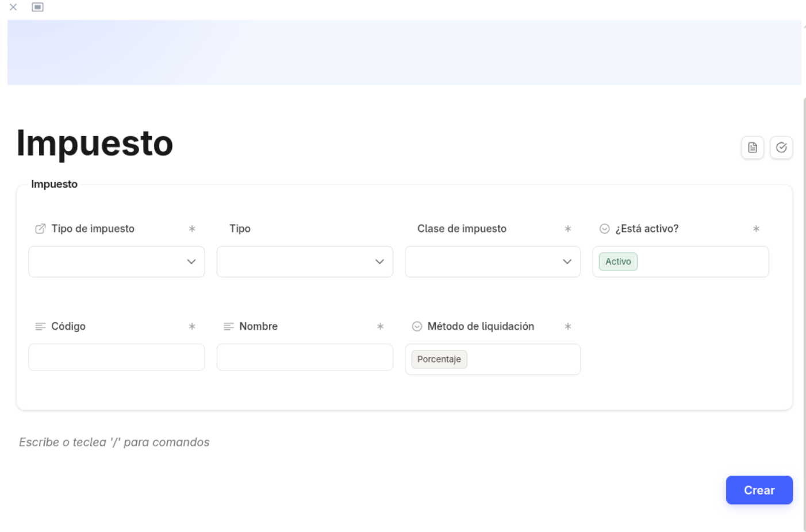Click the Impuesto section legend label
Screen dimensions: 806x532
tap(54, 184)
